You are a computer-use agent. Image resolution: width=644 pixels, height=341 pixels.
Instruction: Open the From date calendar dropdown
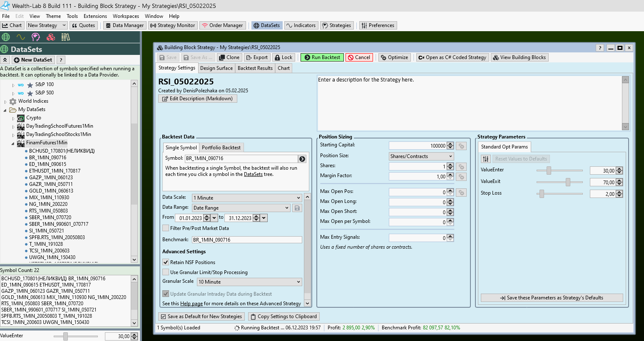pos(214,218)
